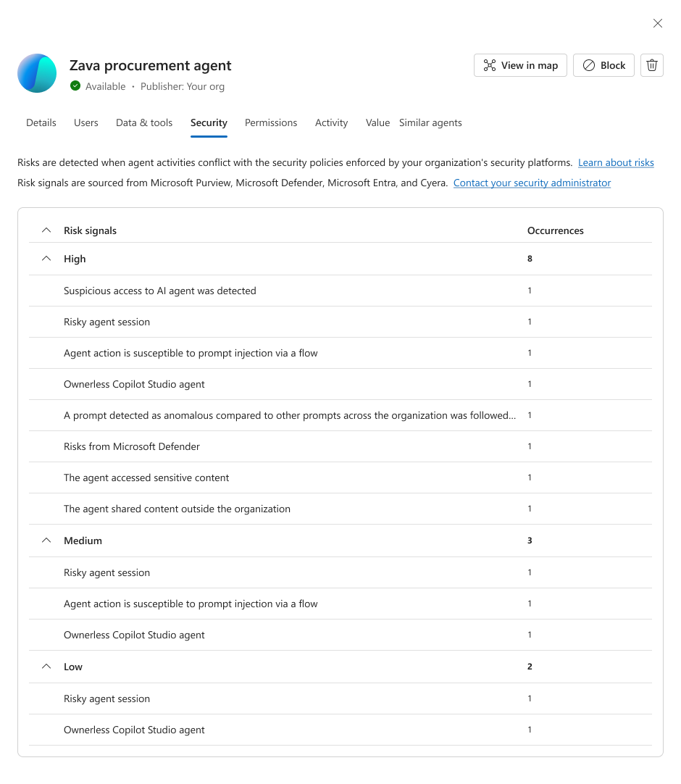Click the trash delete icon
This screenshot has width=681, height=784.
coord(651,65)
